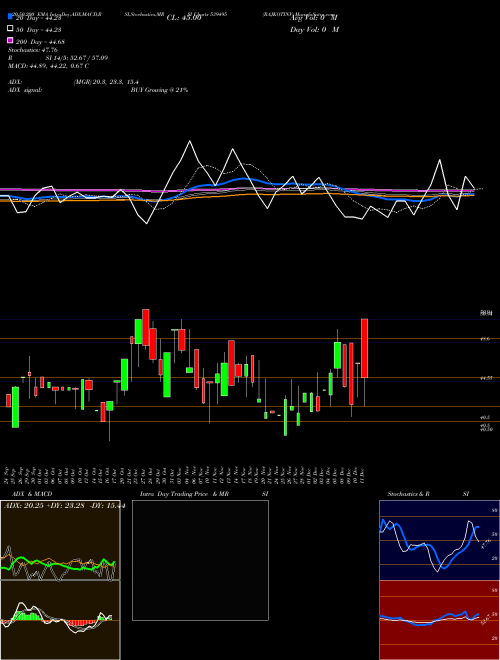
Task: Click the 'CL: 45.00' close price label
Action: [x=184, y=18]
